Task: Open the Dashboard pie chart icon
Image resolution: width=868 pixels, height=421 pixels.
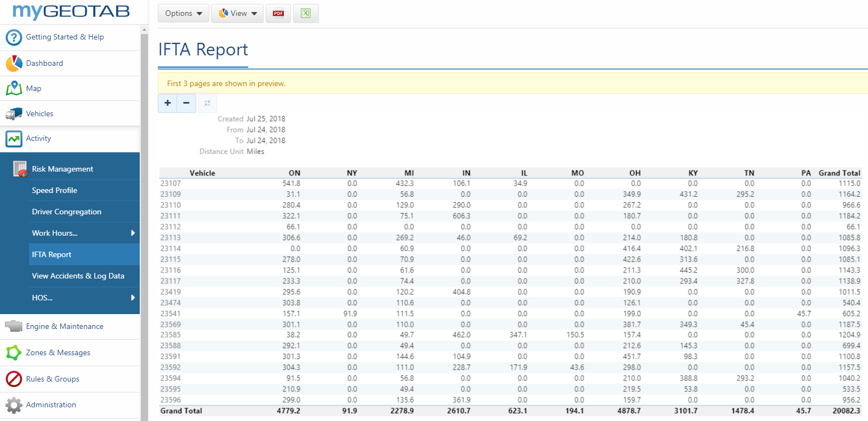Action: click(14, 64)
